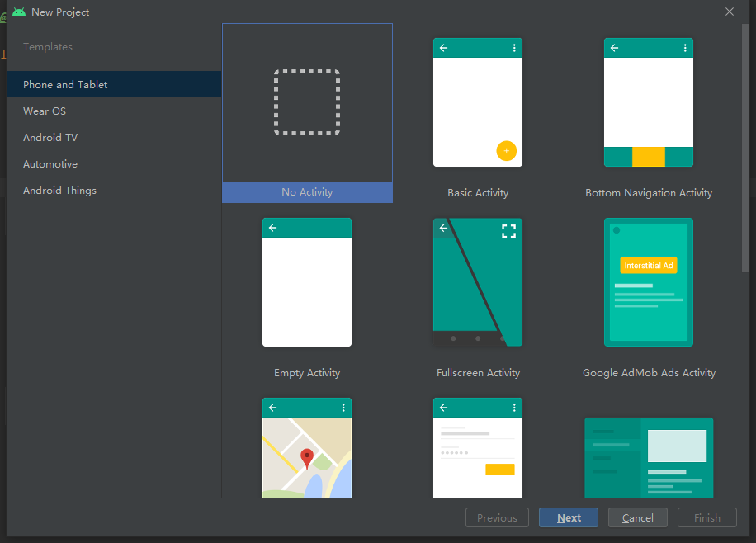
Task: Click the tablet layout template thumbnail
Action: pyautogui.click(x=649, y=456)
